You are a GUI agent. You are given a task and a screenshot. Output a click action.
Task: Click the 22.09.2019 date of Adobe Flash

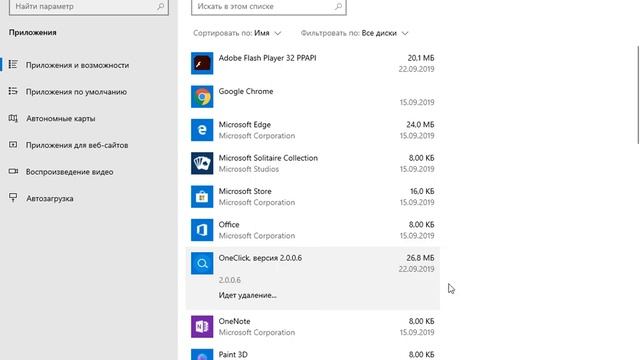[x=416, y=69]
